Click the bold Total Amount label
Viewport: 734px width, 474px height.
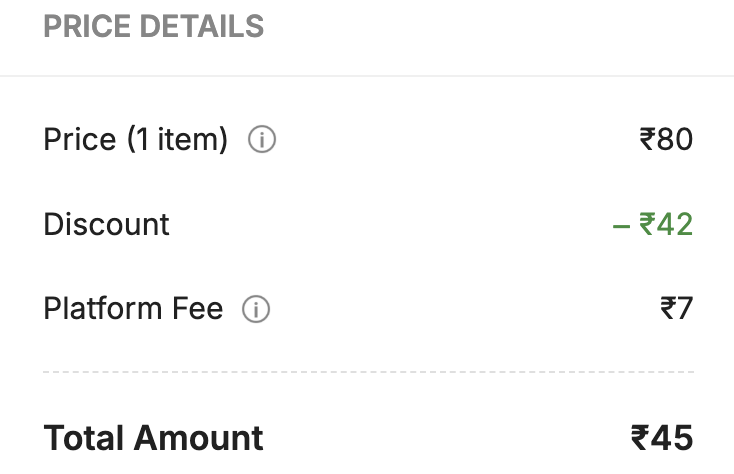153,438
